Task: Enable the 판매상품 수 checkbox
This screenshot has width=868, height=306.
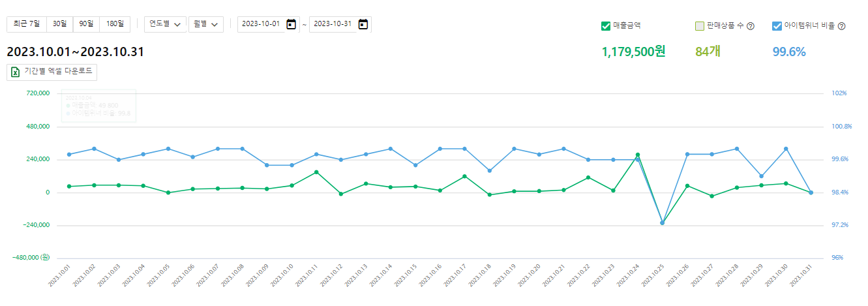Action: (700, 26)
